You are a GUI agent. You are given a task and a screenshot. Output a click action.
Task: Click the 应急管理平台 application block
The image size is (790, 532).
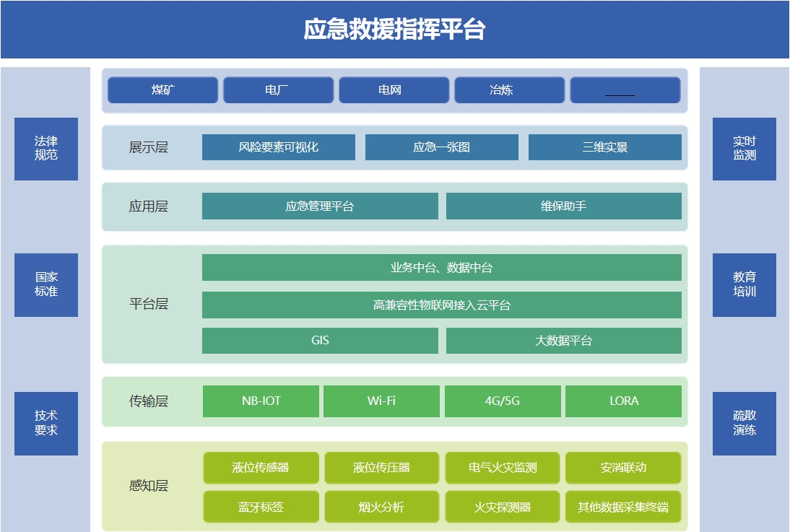[x=320, y=206]
